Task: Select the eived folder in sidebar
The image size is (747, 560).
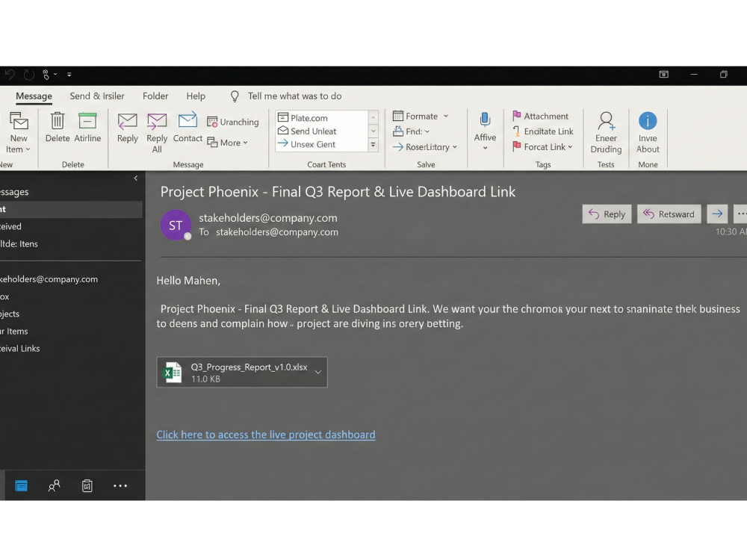Action: pos(10,226)
